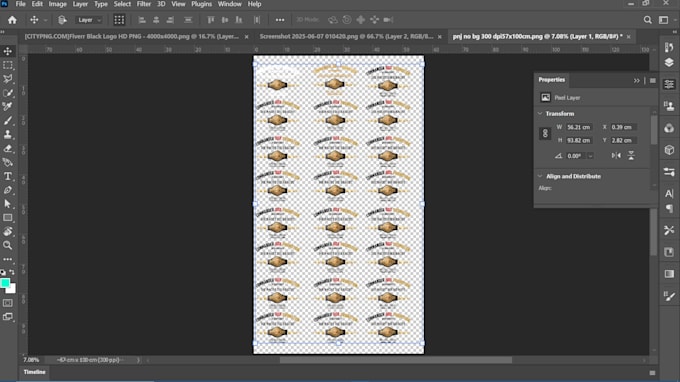Image resolution: width=680 pixels, height=382 pixels.
Task: Select the Rectangular Marquee tool
Action: pyautogui.click(x=8, y=65)
